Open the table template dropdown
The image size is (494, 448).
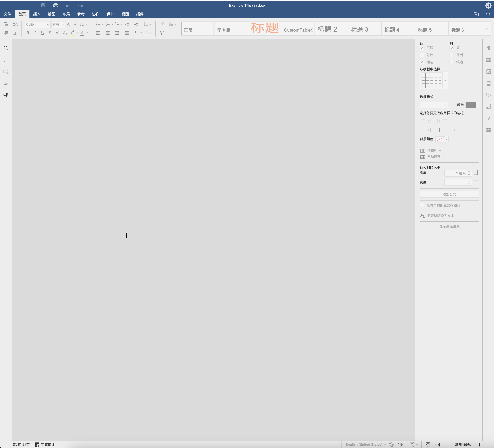pyautogui.click(x=445, y=80)
